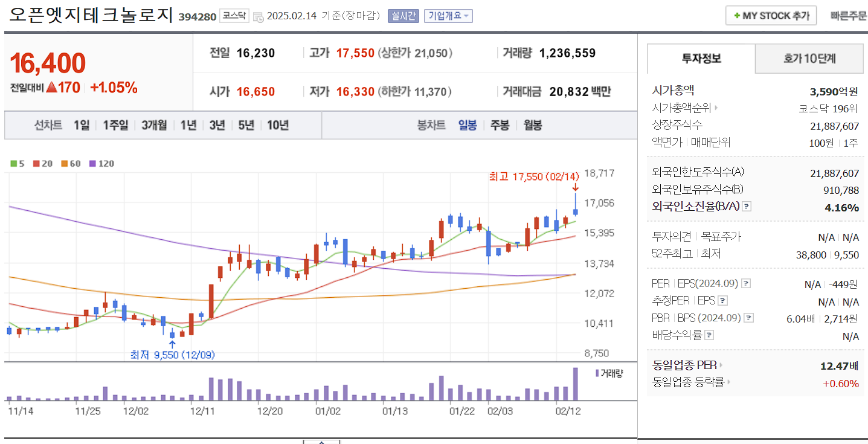Open the 외국인소진율 help tooltip icon

click(x=748, y=206)
